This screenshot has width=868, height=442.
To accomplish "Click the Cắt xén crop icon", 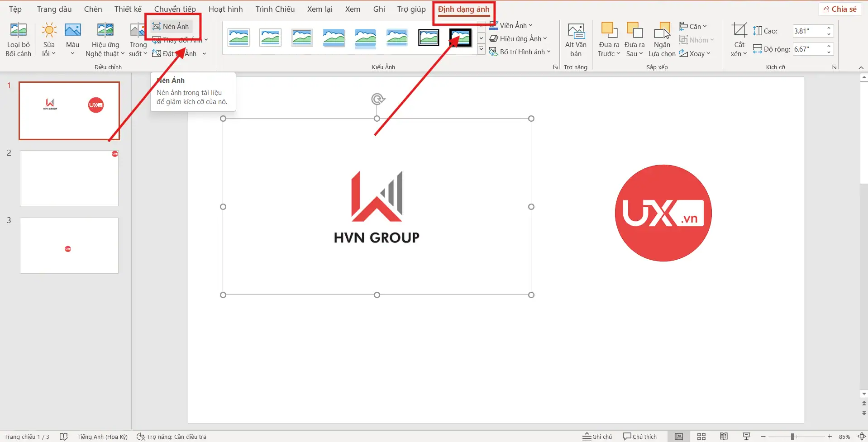I will tap(739, 30).
